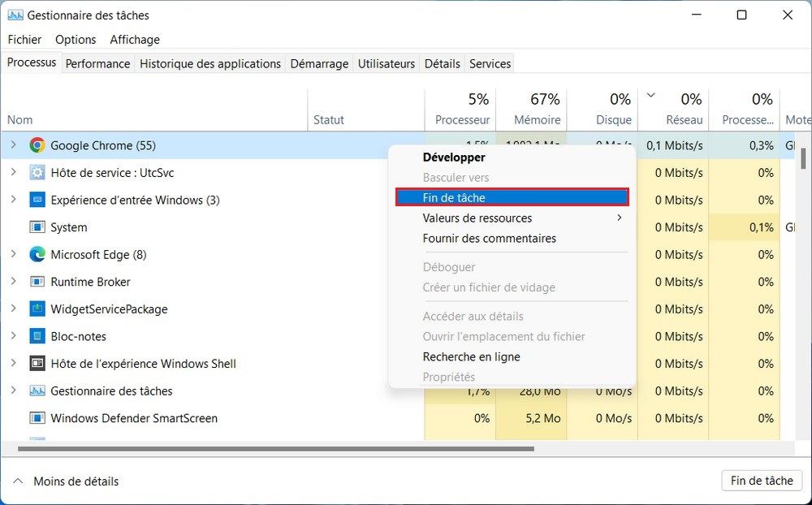The width and height of the screenshot is (812, 505).
Task: Collapse view with Moins de détails chevron
Action: pyautogui.click(x=18, y=481)
